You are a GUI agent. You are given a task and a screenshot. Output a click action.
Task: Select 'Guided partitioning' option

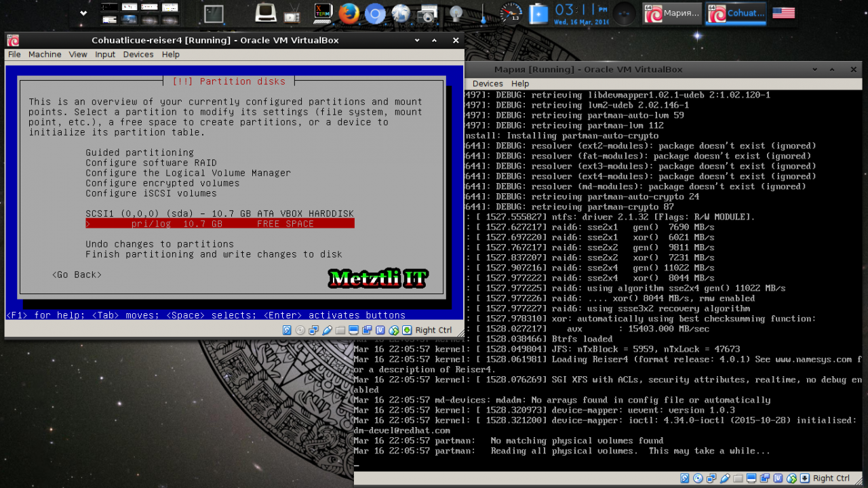(x=140, y=152)
